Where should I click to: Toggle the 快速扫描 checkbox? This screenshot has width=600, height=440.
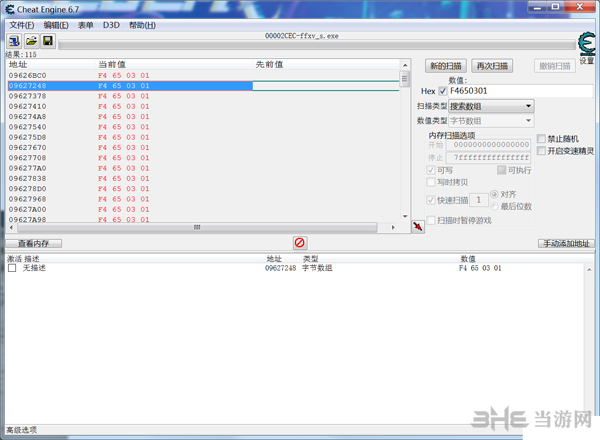431,200
